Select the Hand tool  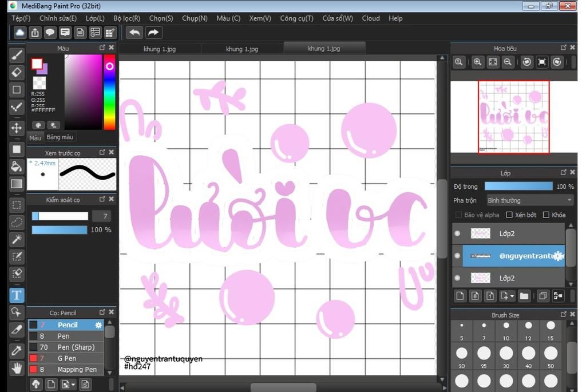17,368
